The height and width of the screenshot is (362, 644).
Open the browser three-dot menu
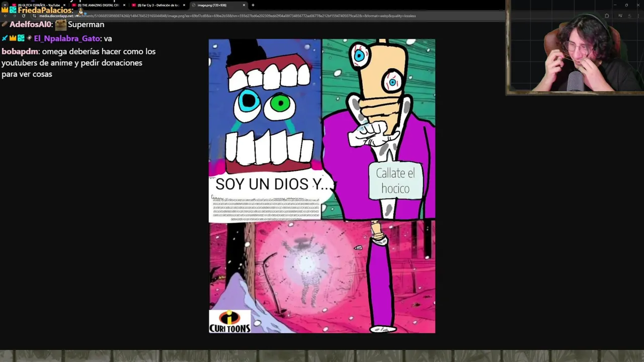[x=638, y=16]
